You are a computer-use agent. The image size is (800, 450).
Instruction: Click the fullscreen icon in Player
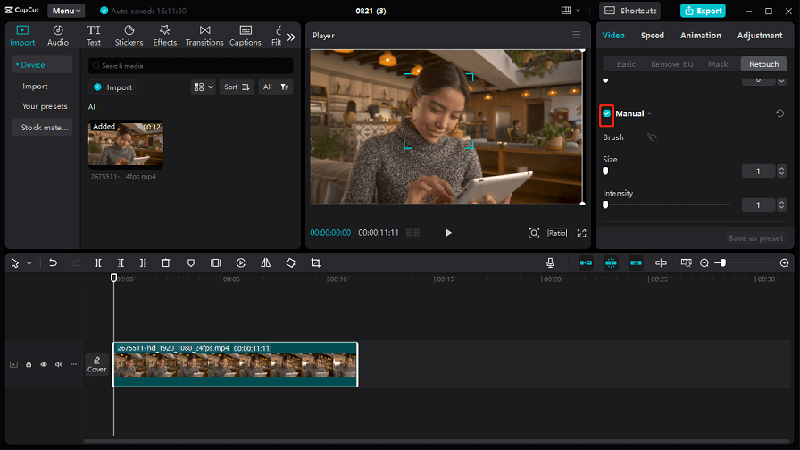pos(582,233)
